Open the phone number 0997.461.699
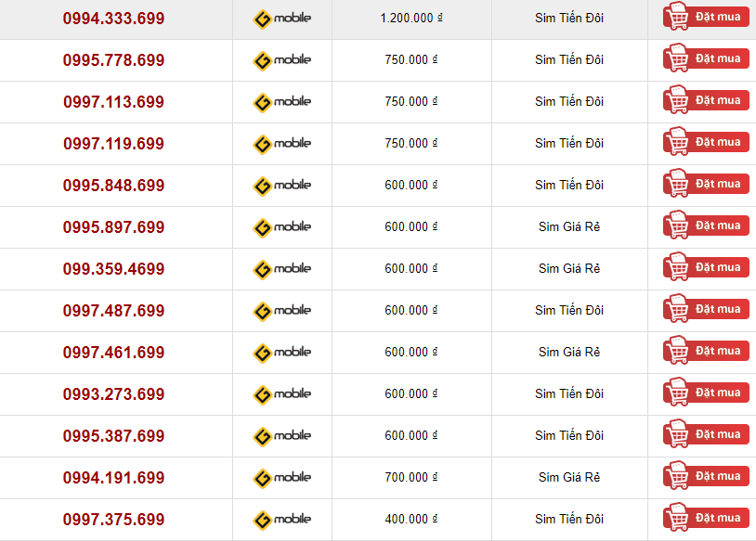The image size is (756, 541). [x=114, y=353]
